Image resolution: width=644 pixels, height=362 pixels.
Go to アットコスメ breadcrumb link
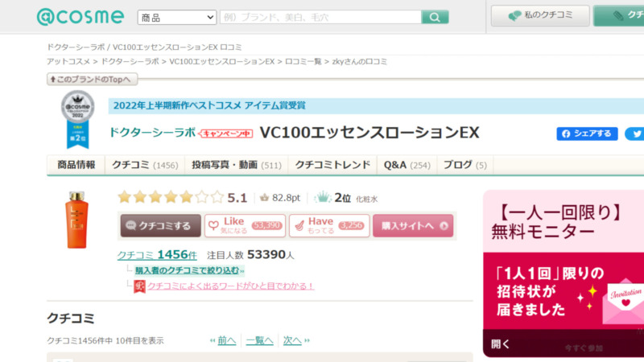pos(68,62)
